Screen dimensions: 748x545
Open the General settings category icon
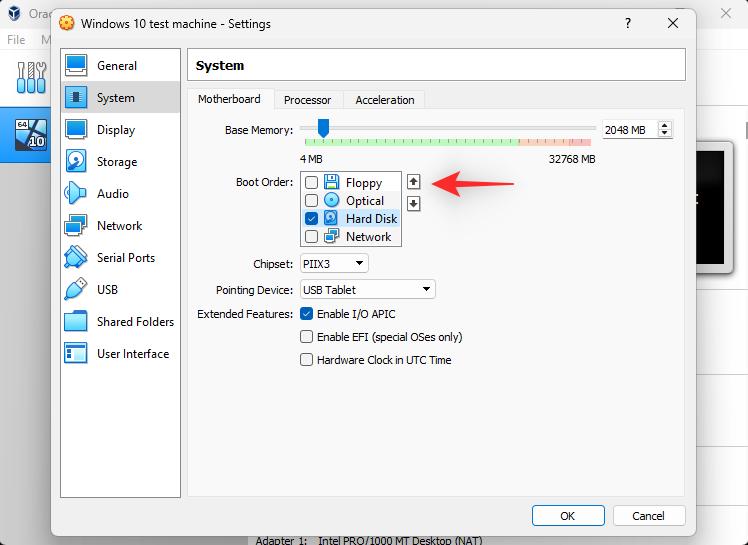point(76,66)
